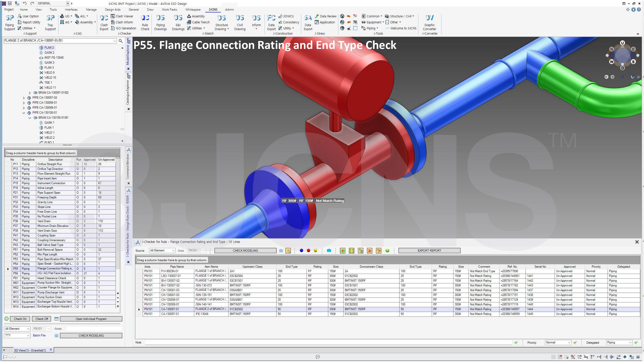Click green refresh power icon
The width and height of the screenshot is (644, 362).
[387, 251]
